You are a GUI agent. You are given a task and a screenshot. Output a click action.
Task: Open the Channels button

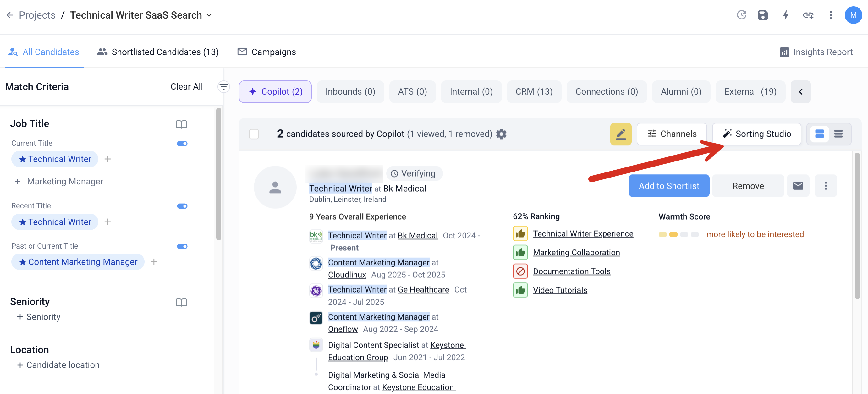[672, 134]
